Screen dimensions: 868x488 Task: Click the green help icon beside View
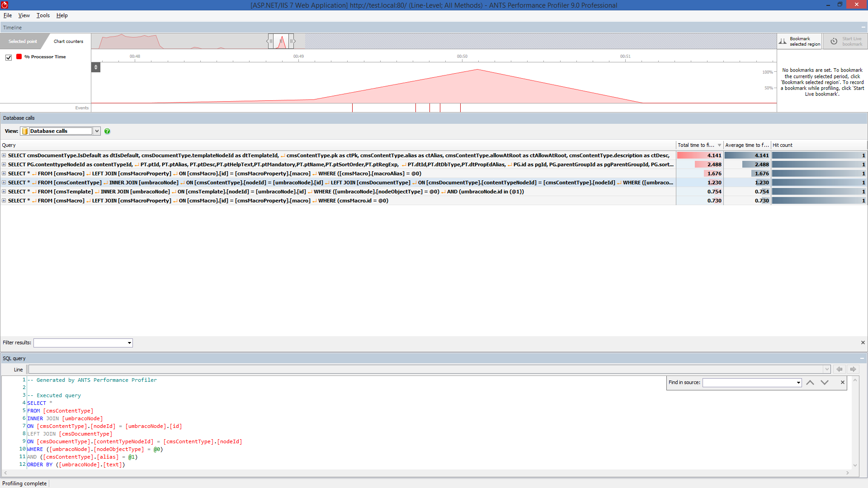[x=107, y=131]
